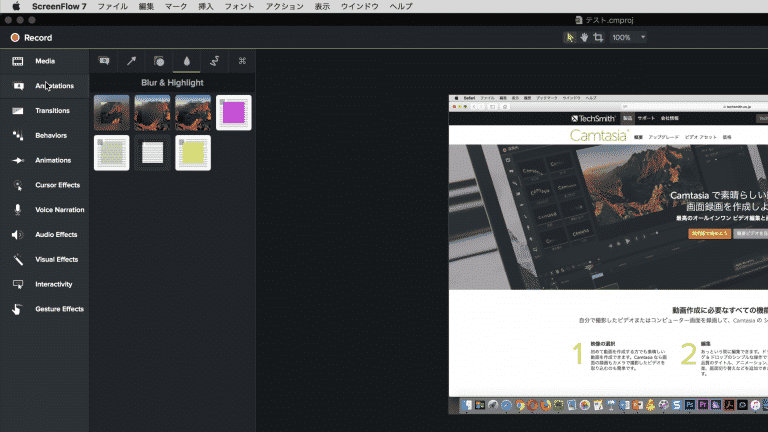This screenshot has height=432, width=768.
Task: Select the Blur & Highlight droplet tab
Action: point(187,61)
